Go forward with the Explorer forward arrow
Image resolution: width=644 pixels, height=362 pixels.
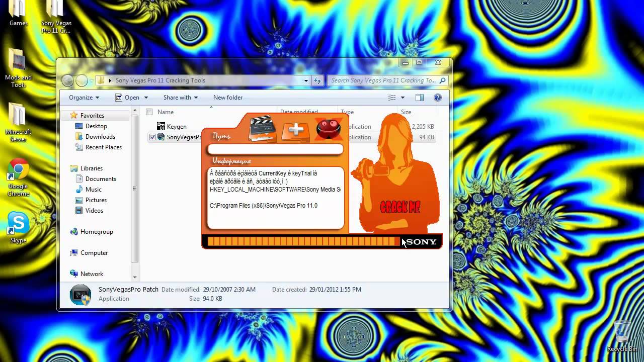pyautogui.click(x=82, y=80)
